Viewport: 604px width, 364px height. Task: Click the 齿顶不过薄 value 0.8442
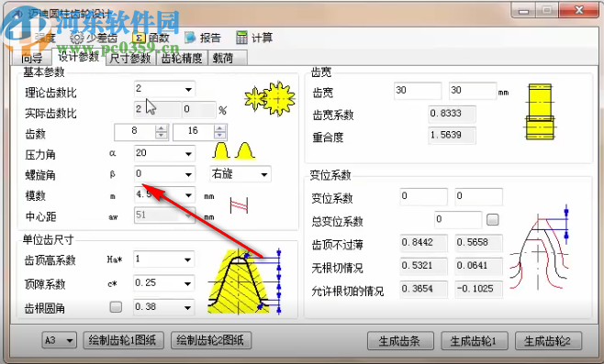click(424, 243)
